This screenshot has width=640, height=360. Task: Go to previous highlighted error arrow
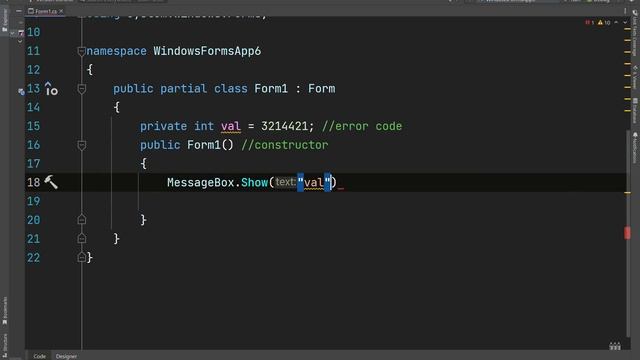point(616,22)
